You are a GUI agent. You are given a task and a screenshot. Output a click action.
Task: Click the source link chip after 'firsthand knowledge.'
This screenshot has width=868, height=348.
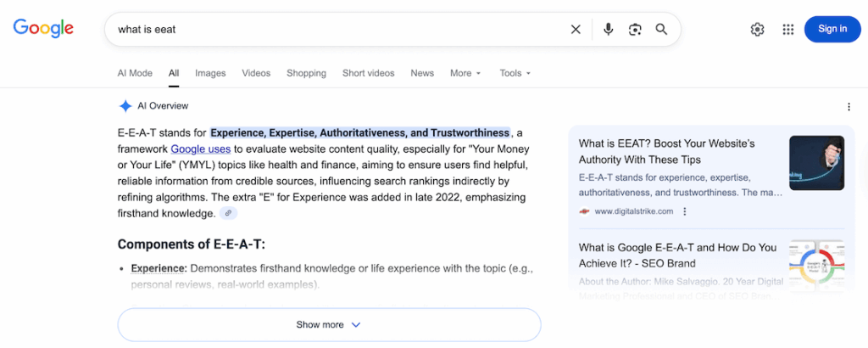click(228, 213)
